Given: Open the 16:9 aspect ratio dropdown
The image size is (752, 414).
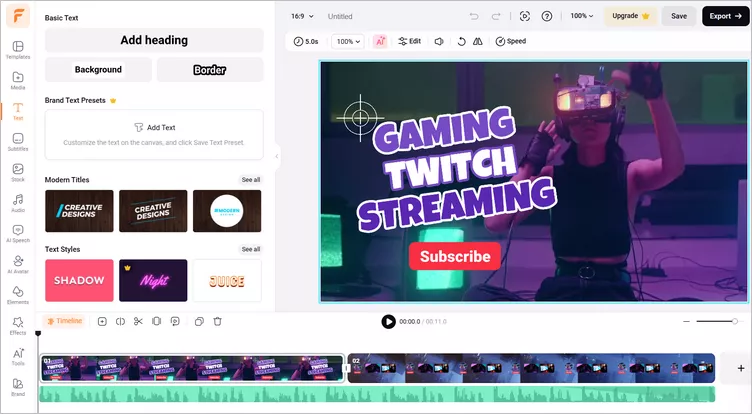Looking at the screenshot, I should click(302, 16).
